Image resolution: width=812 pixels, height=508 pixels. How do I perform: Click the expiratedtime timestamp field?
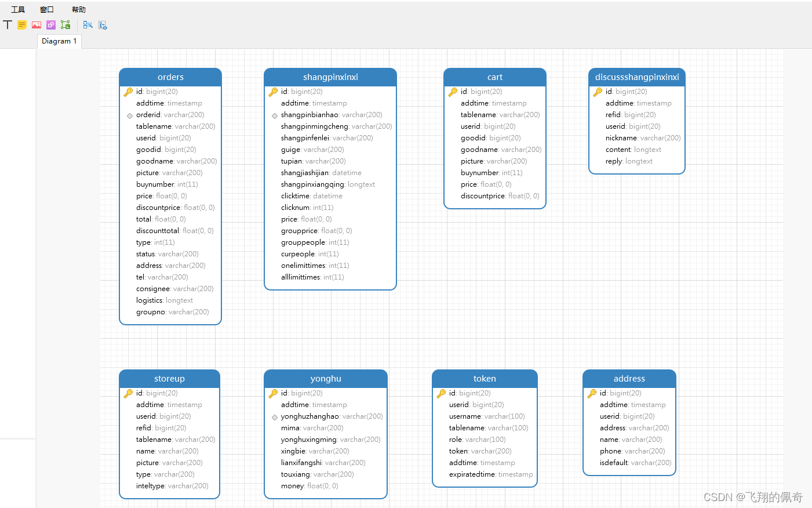click(x=491, y=474)
